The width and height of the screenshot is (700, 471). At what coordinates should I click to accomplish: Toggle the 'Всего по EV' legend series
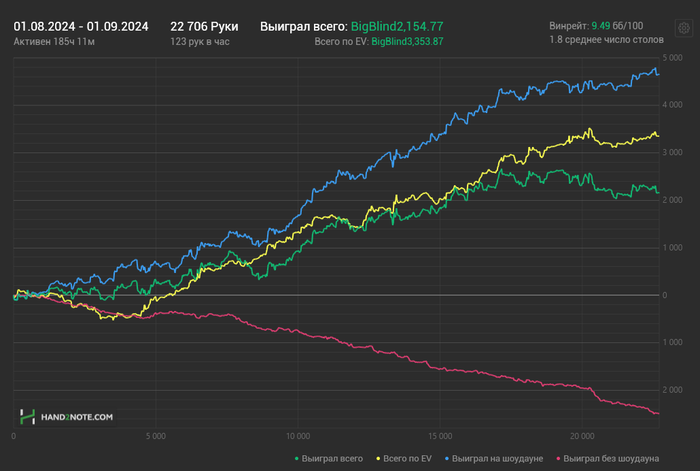pyautogui.click(x=404, y=458)
